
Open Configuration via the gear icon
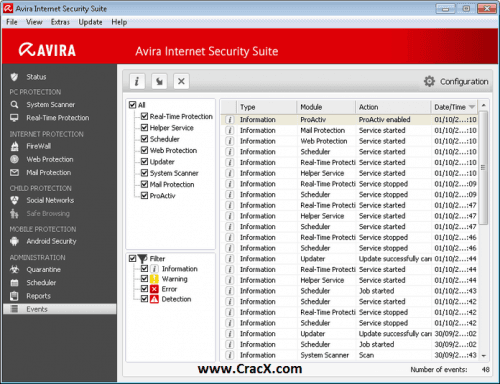429,81
